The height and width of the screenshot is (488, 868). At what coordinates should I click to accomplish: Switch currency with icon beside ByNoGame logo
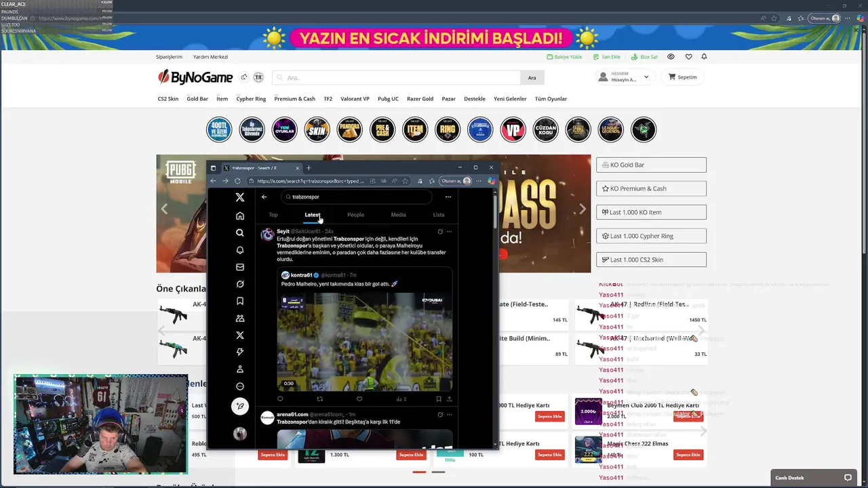click(x=244, y=77)
